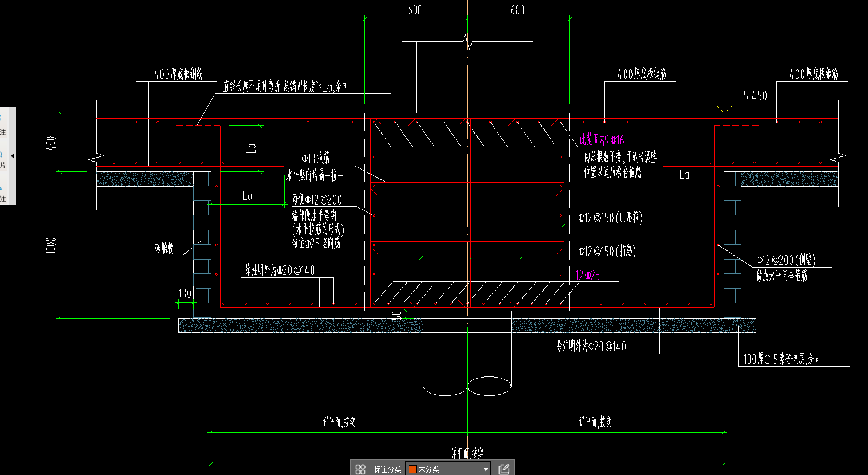
Task: Click the 标注分类 label in the toolbar
Action: [388, 469]
